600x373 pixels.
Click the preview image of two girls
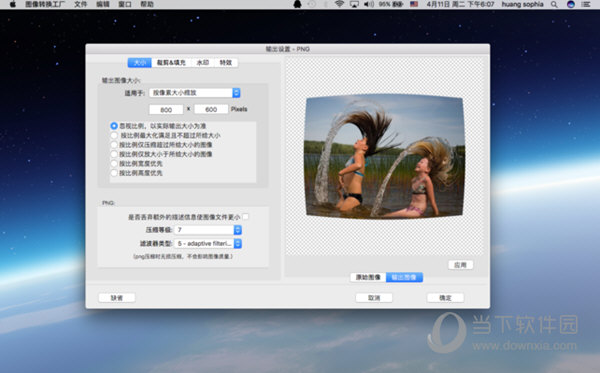tap(385, 156)
